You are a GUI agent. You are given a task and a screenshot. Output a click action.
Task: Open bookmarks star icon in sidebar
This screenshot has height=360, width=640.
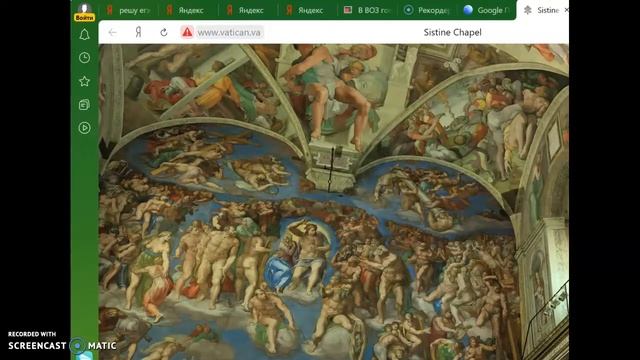tap(84, 81)
